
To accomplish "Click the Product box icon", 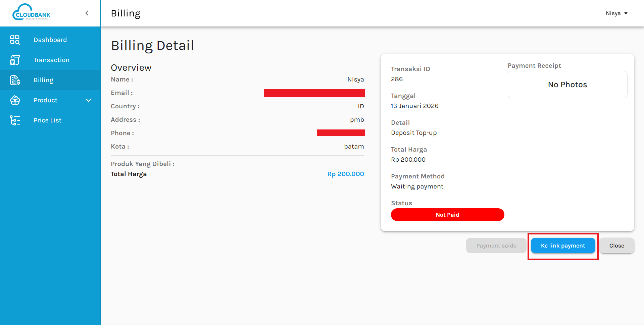I will click(x=15, y=100).
